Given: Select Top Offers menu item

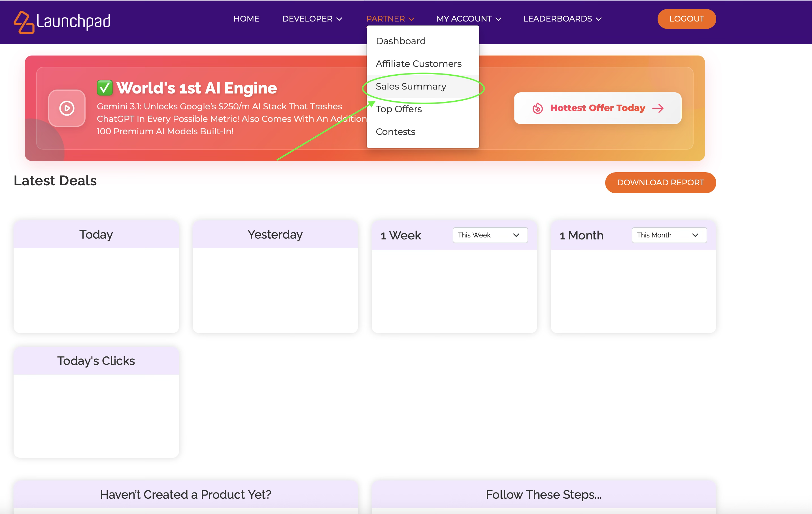Looking at the screenshot, I should [422, 109].
